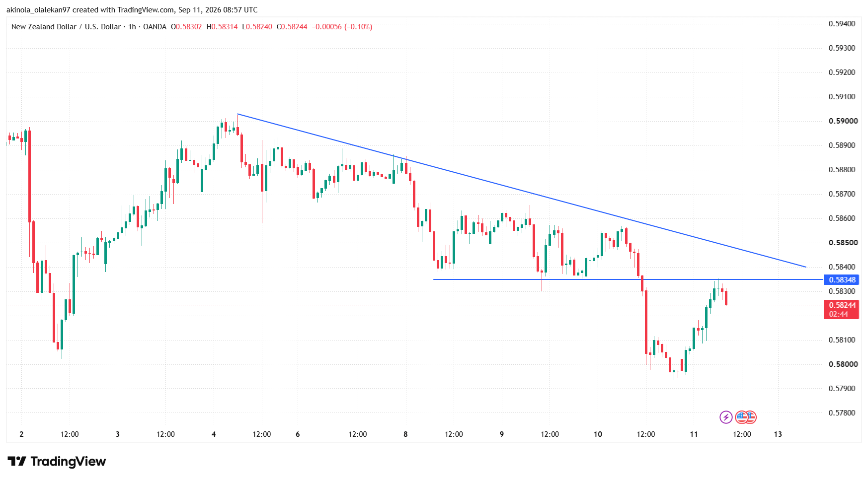The width and height of the screenshot is (868, 480).
Task: Click the 0.59400 top price axis label
Action: [x=842, y=24]
